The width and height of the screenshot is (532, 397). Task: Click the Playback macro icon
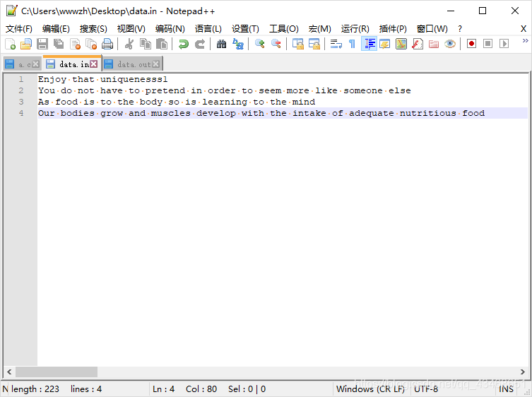click(504, 44)
